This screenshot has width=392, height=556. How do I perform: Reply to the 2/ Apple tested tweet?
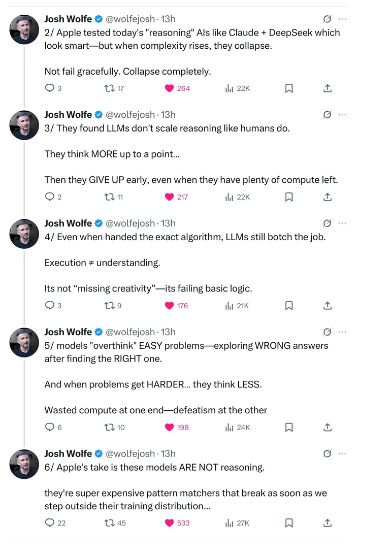coord(50,88)
